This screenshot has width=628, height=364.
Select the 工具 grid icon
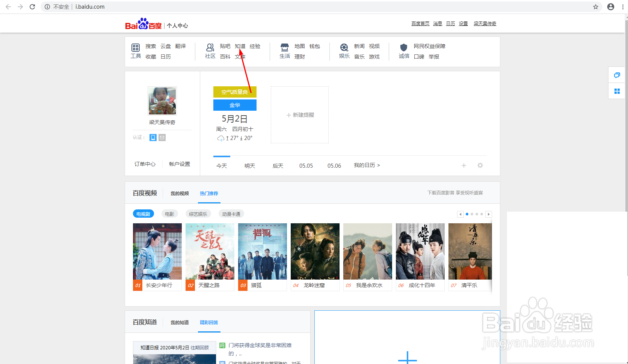136,48
